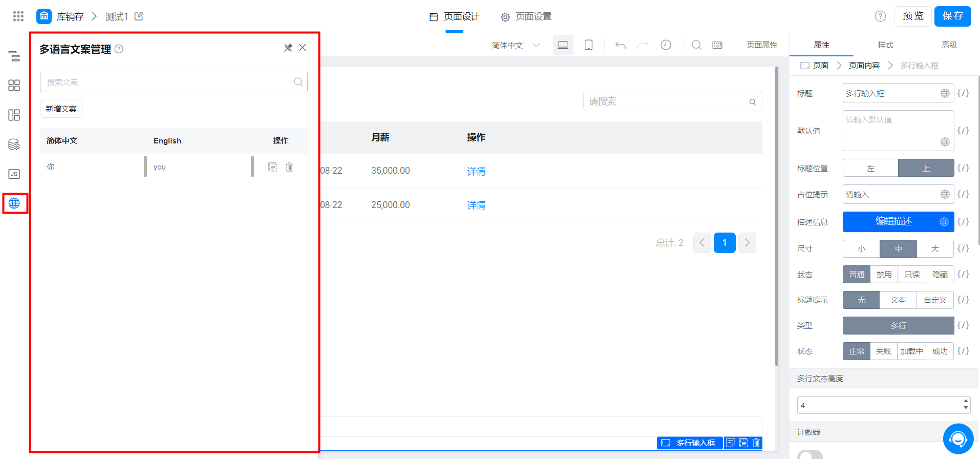Set size to 小
980x459 pixels.
pos(862,249)
